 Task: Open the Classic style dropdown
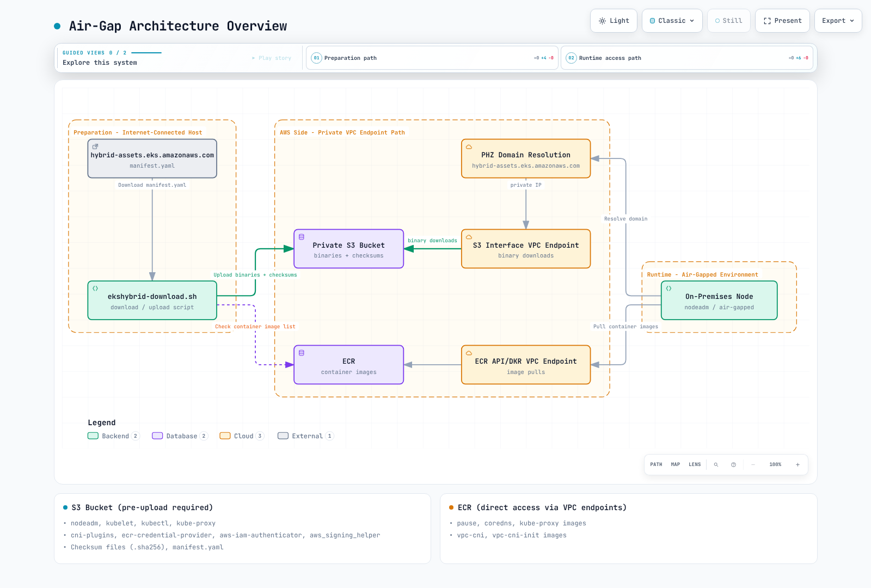(x=672, y=21)
